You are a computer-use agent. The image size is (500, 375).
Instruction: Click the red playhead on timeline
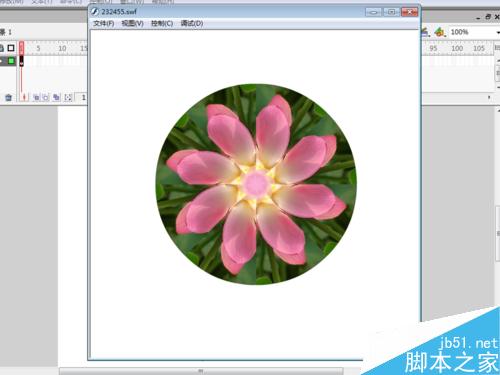tap(21, 48)
